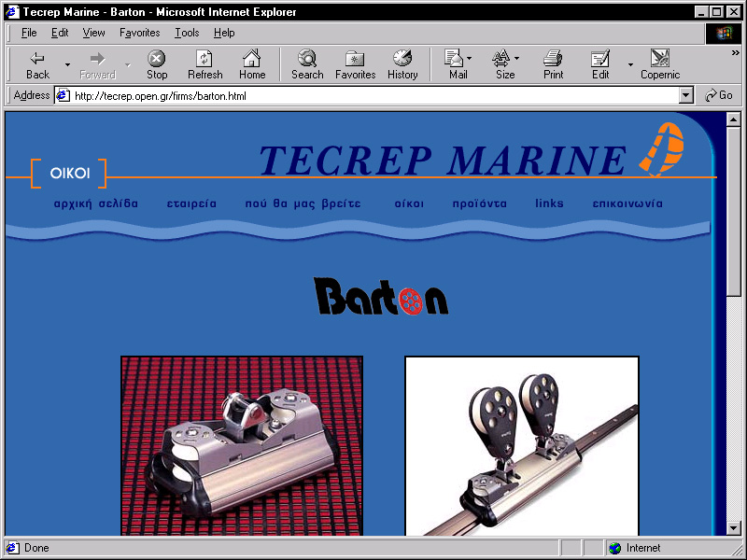The image size is (747, 560).
Task: Click the IE icon in title bar
Action: (12, 12)
